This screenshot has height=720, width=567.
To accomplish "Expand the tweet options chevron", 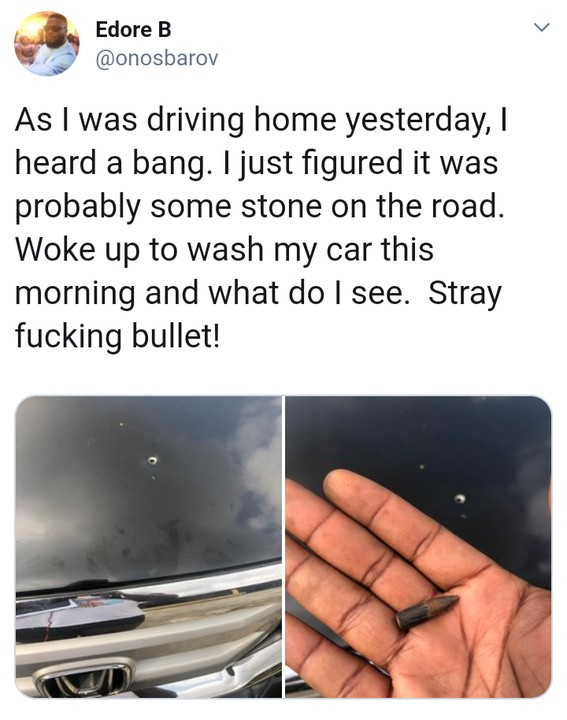I will click(x=542, y=28).
